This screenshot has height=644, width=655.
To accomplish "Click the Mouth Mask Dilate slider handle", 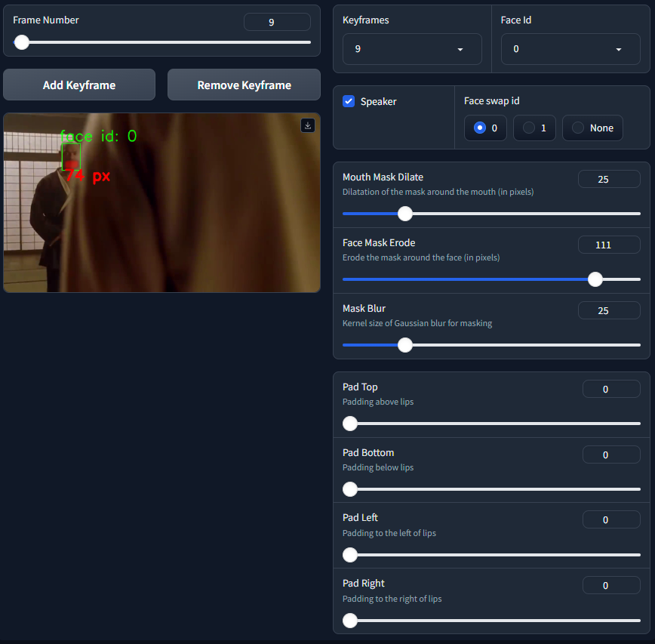I will click(x=405, y=214).
